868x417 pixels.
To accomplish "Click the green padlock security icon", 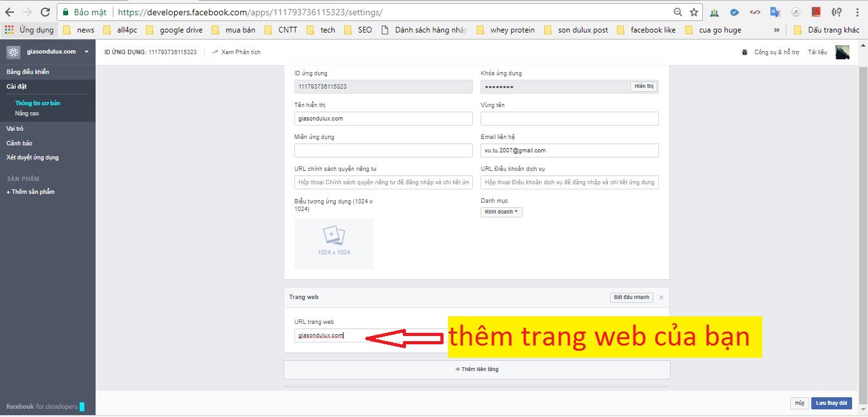I will [65, 12].
